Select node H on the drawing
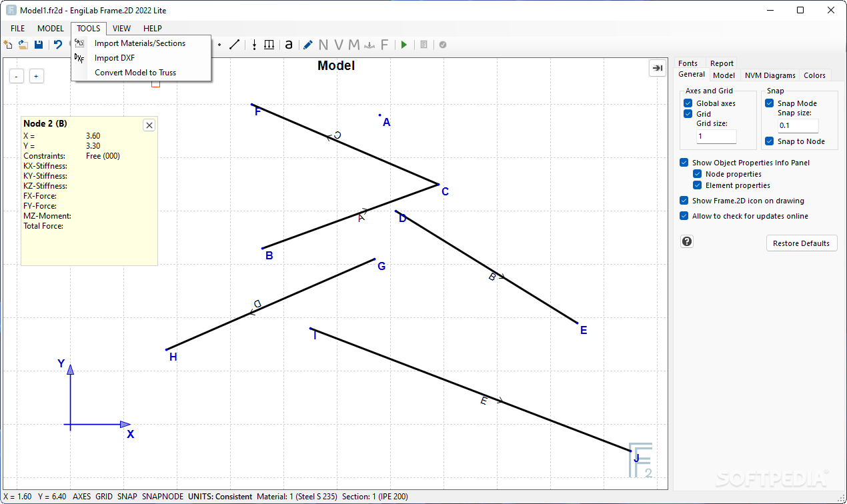Image resolution: width=847 pixels, height=504 pixels. (167, 349)
